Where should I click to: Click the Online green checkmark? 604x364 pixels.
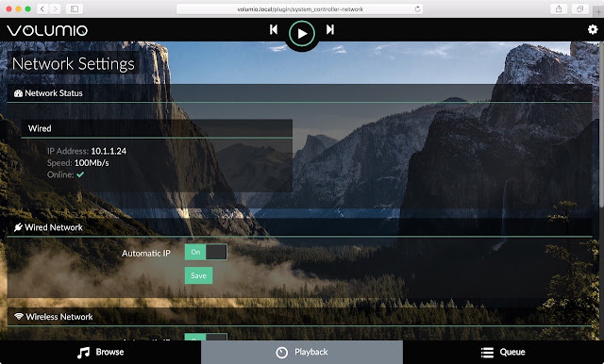[80, 174]
